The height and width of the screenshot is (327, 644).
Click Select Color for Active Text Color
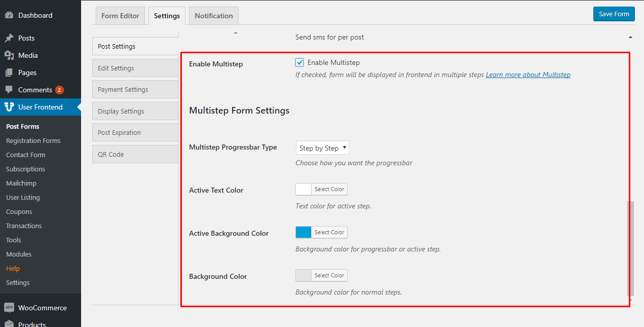coord(329,189)
